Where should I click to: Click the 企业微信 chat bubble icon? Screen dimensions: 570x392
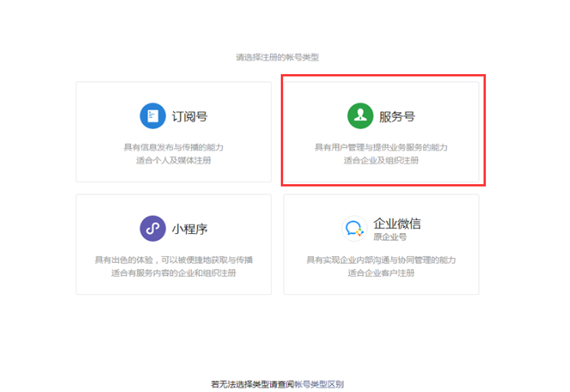pos(354,228)
